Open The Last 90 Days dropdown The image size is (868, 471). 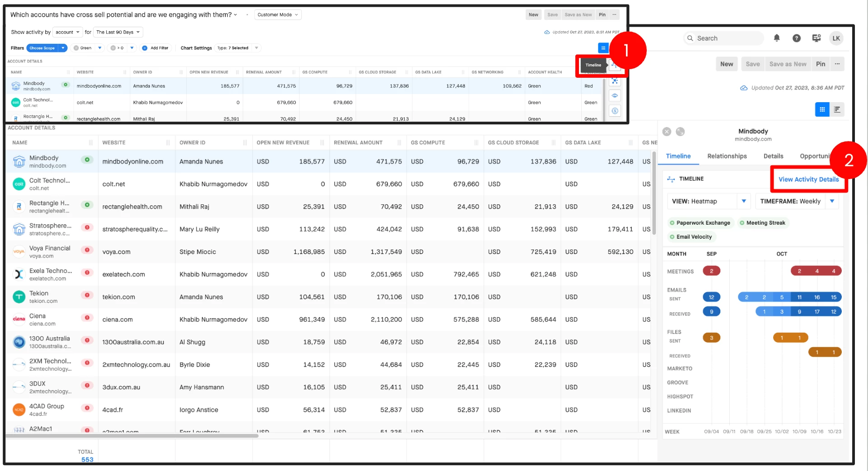point(118,32)
